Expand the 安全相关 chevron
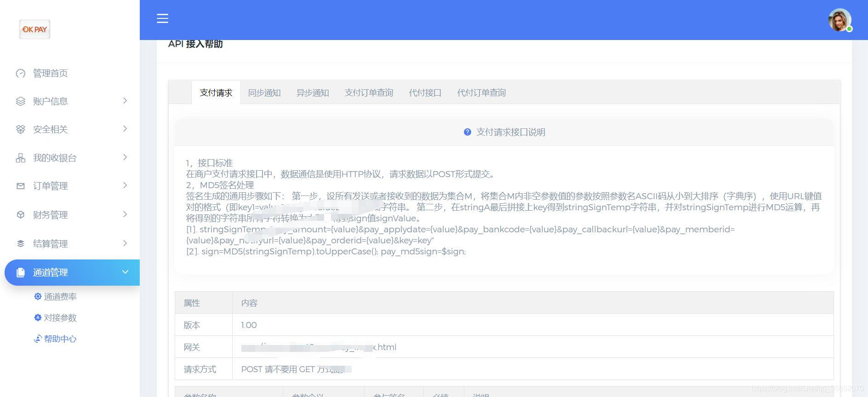Screen dimensions: 868x397 tap(125, 129)
